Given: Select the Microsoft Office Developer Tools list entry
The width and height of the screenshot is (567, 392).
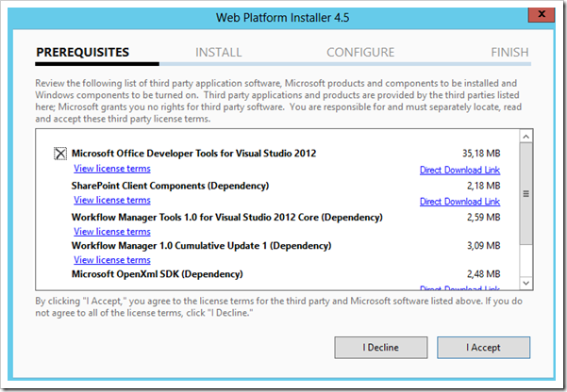Looking at the screenshot, I should click(193, 154).
